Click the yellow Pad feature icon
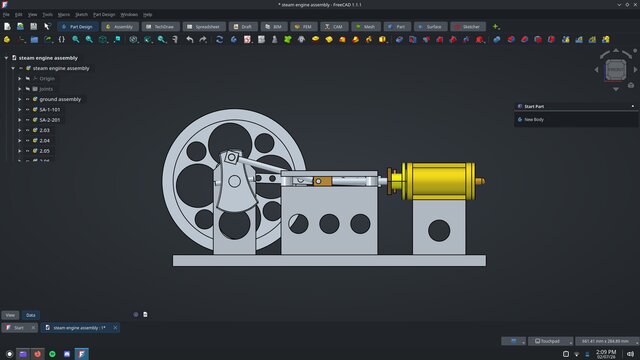This screenshot has width=640, height=360. pos(315,40)
